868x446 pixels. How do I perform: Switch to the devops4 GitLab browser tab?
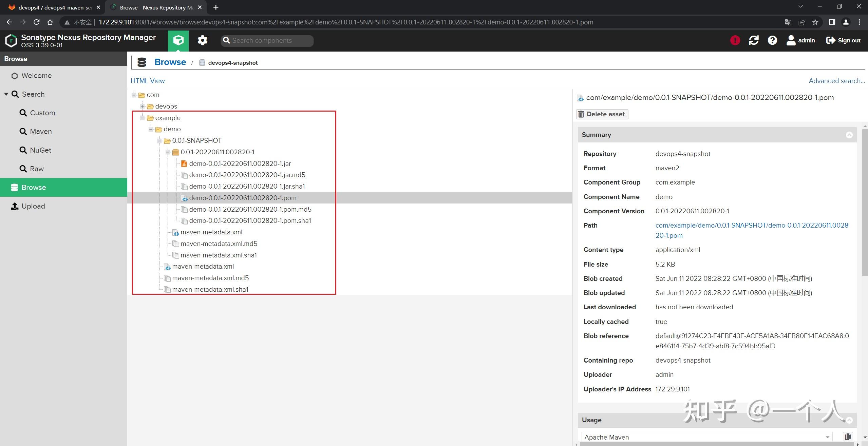pos(54,7)
